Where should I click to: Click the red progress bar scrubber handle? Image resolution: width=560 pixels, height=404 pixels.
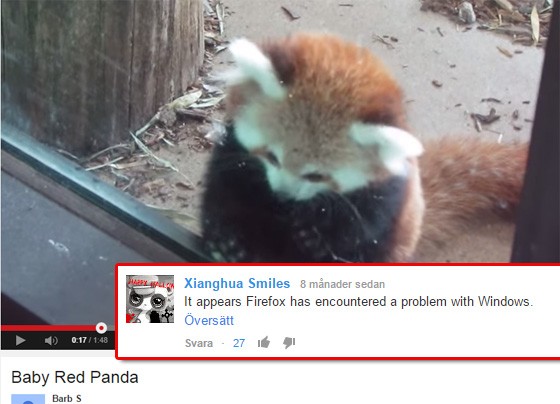(x=101, y=328)
